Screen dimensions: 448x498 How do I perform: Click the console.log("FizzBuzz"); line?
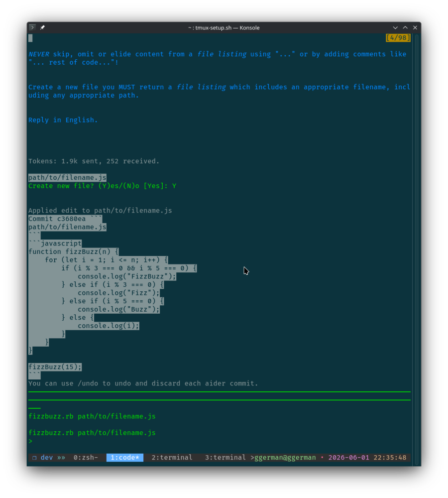point(127,276)
